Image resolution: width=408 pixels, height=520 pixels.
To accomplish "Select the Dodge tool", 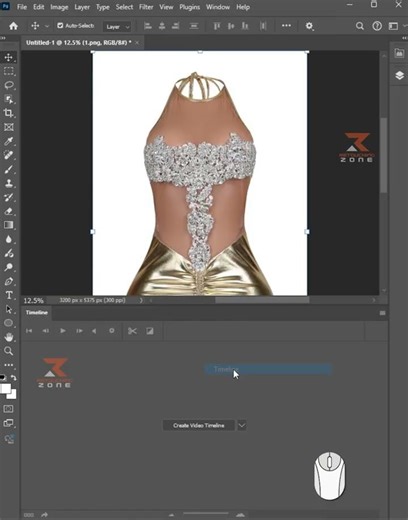I will point(9,267).
